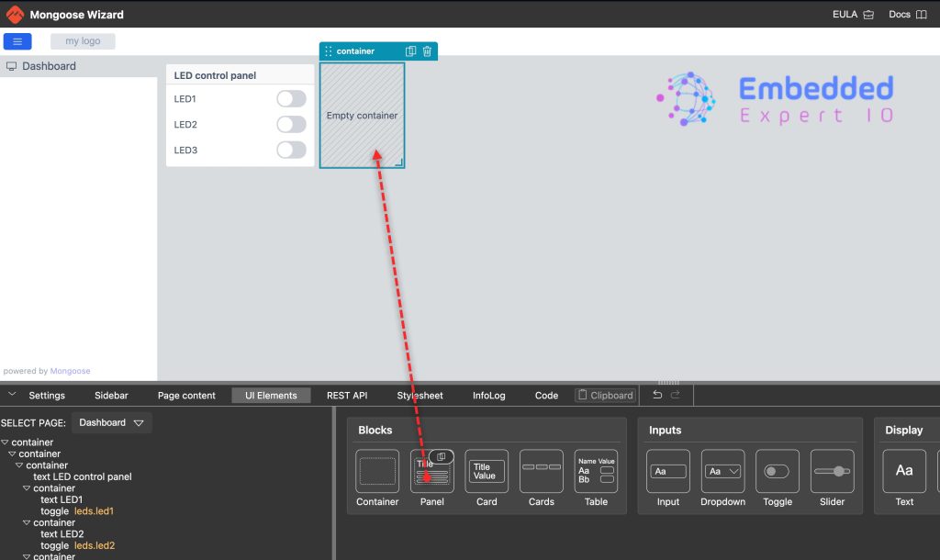940x560 pixels.
Task: Switch to the REST API tab
Action: point(347,396)
